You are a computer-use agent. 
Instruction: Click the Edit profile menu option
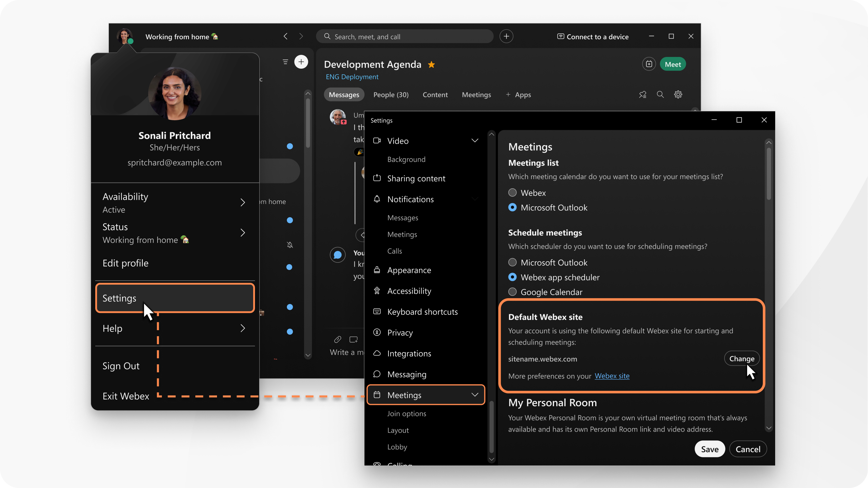(125, 263)
